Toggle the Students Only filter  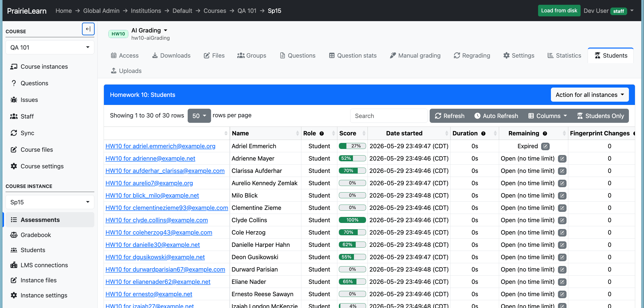pyautogui.click(x=600, y=116)
